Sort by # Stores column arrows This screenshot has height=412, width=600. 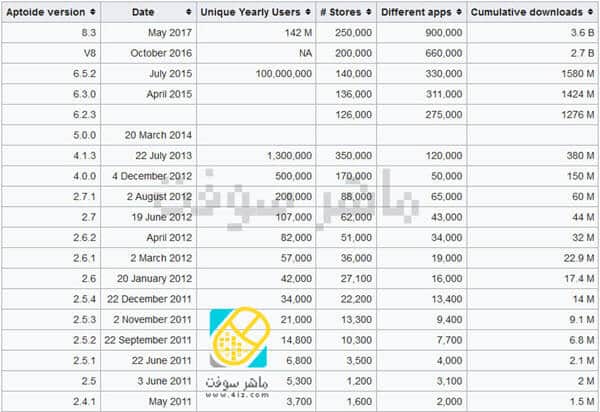[368, 12]
